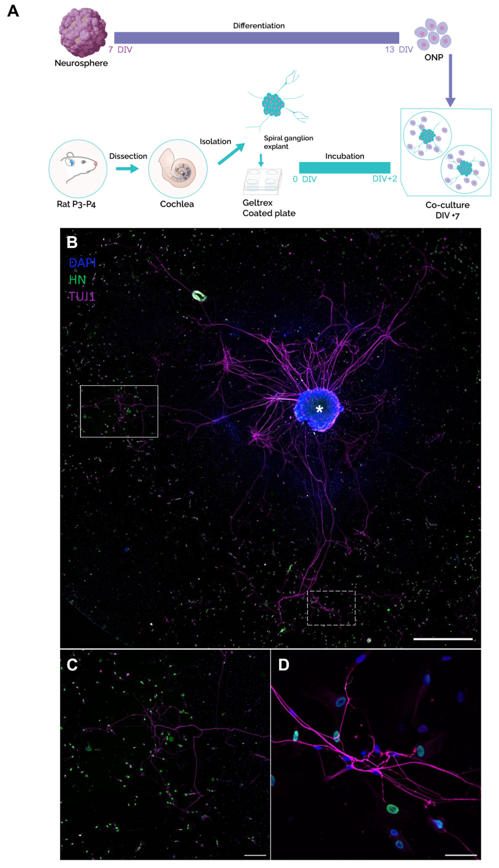Click the purple Differentiation bar
The height and width of the screenshot is (868, 499).
[256, 38]
